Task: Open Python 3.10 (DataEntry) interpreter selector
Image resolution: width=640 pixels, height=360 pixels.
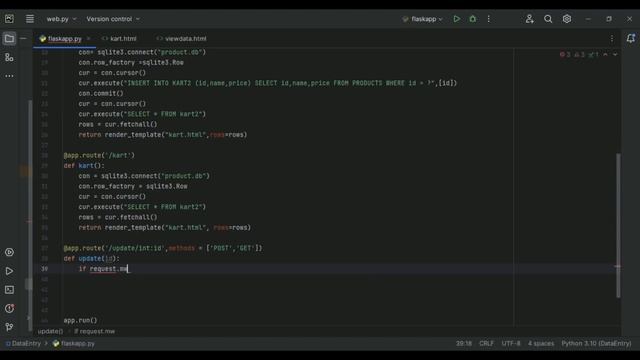Action: 596,343
